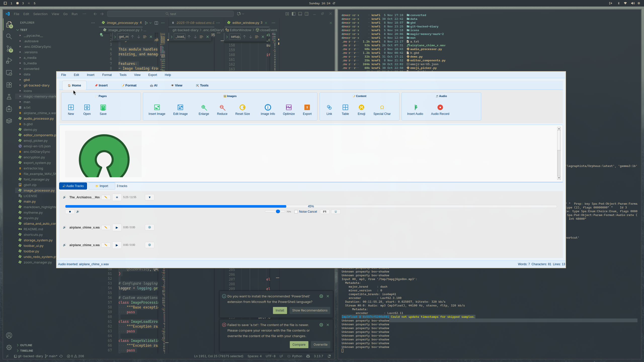Click the blue audio progress bar

tap(176, 206)
